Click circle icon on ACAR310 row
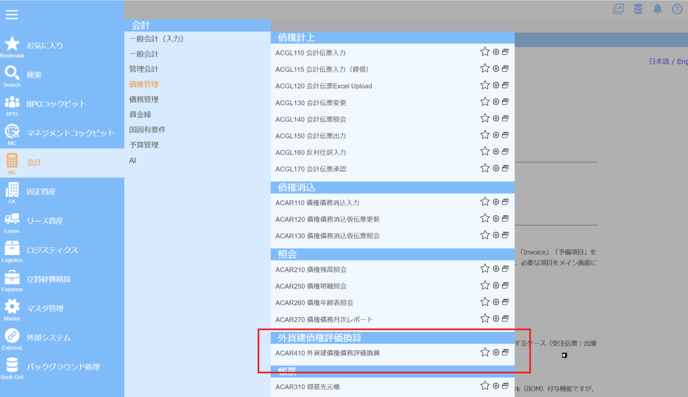 [496, 386]
